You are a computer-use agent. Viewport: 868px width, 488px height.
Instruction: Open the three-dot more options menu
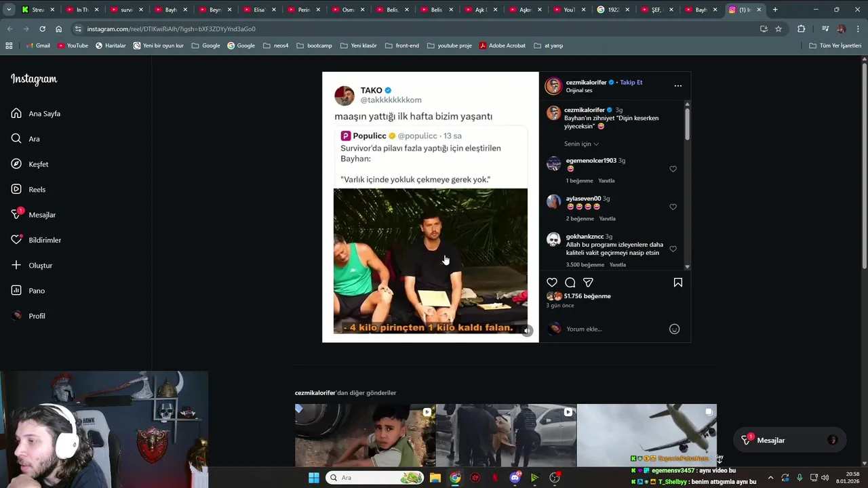point(677,86)
